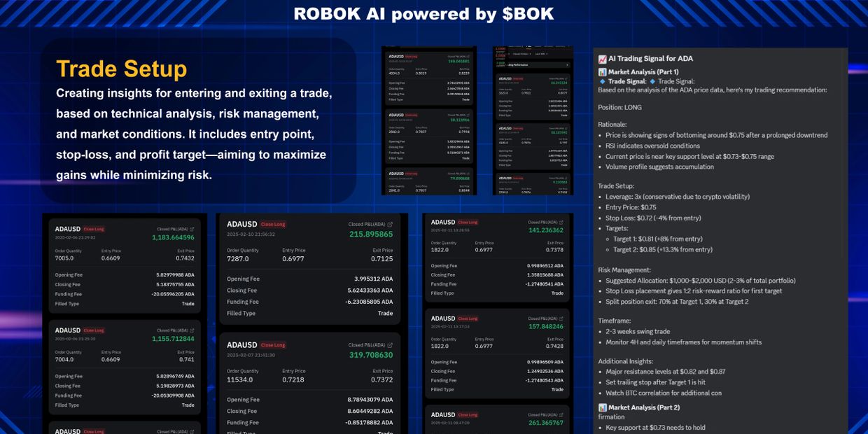Select funding fee -20.05596205 ADA
The image size is (868, 434).
point(174,294)
